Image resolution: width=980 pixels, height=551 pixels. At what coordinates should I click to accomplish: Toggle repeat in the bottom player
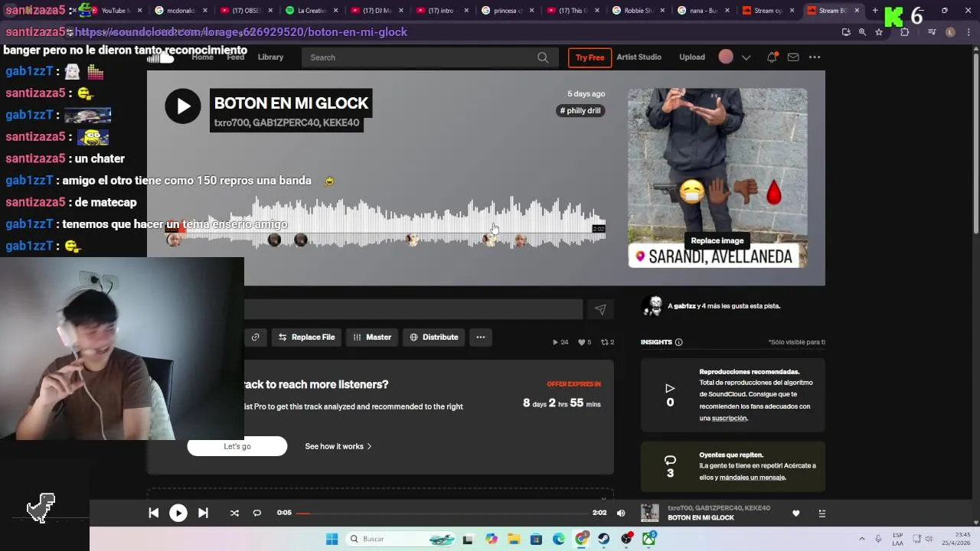pyautogui.click(x=257, y=513)
